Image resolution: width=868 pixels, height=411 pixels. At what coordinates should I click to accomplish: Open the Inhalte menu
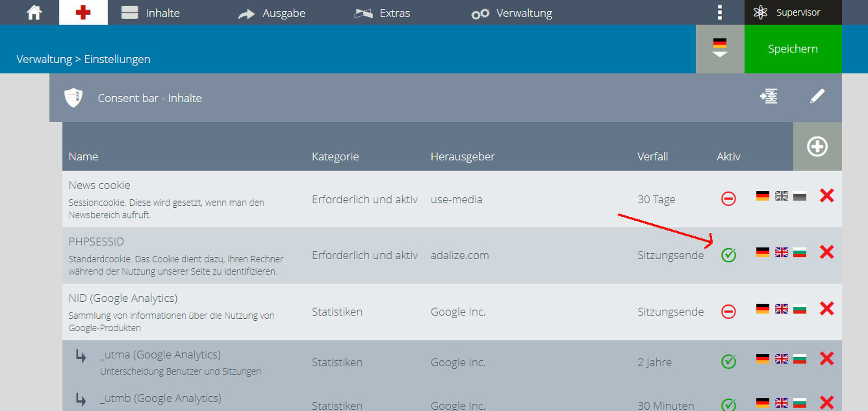151,13
